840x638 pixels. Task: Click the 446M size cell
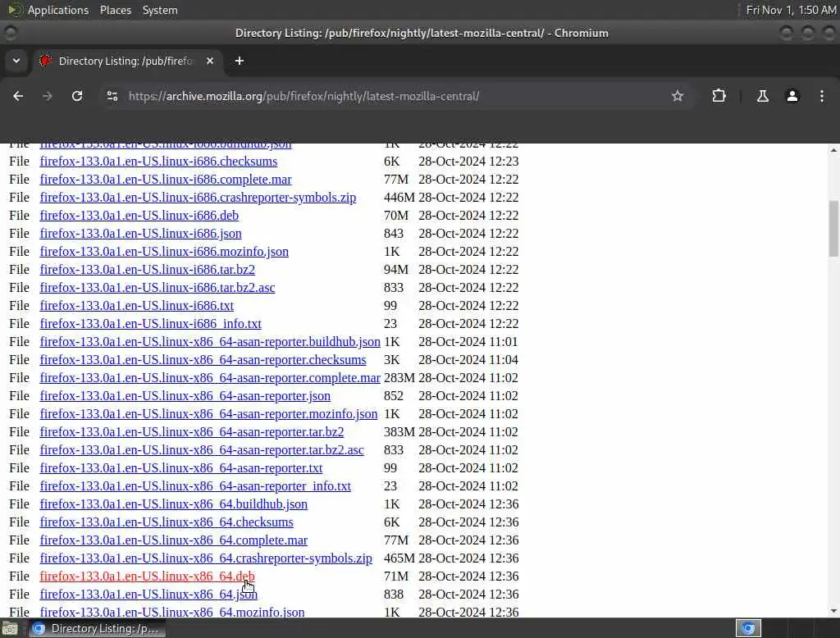tap(399, 197)
